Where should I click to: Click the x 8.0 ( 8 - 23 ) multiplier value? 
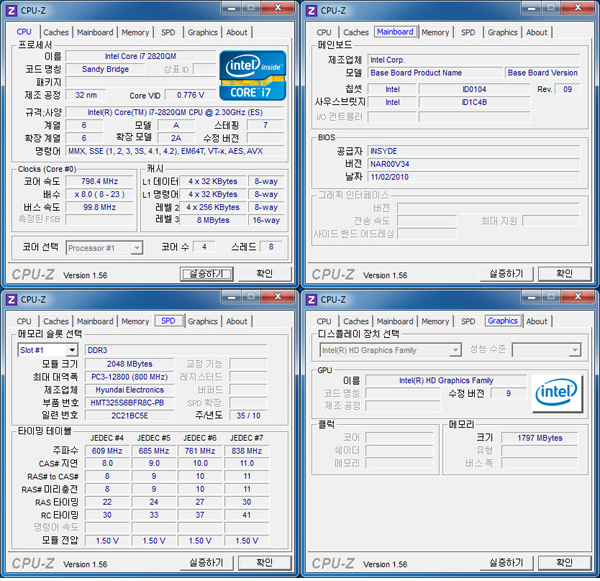(99, 194)
